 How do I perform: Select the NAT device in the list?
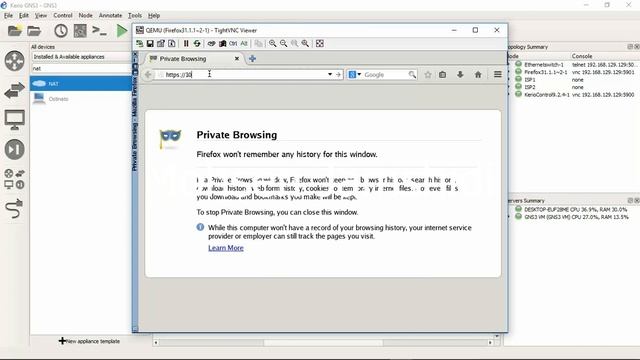pyautogui.click(x=81, y=84)
